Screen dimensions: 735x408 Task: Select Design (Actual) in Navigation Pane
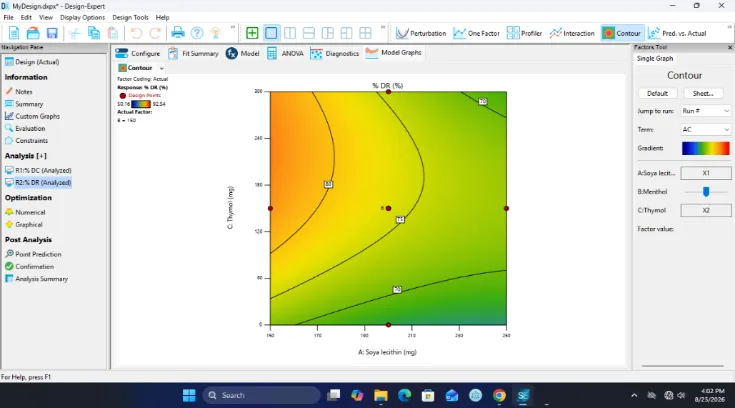pyautogui.click(x=32, y=62)
